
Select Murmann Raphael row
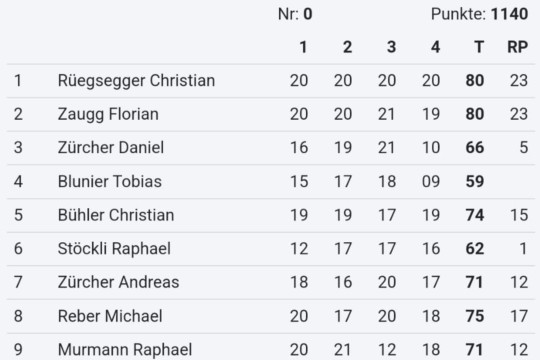[x=271, y=347]
